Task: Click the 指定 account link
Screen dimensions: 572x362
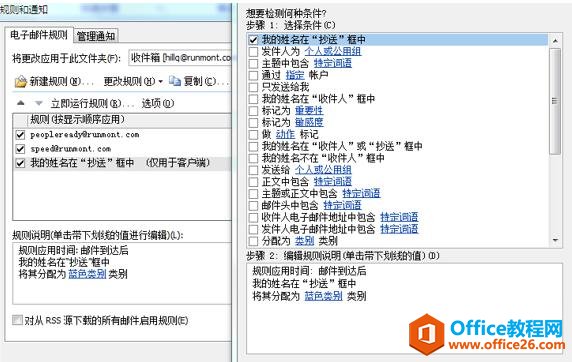Action: 295,75
